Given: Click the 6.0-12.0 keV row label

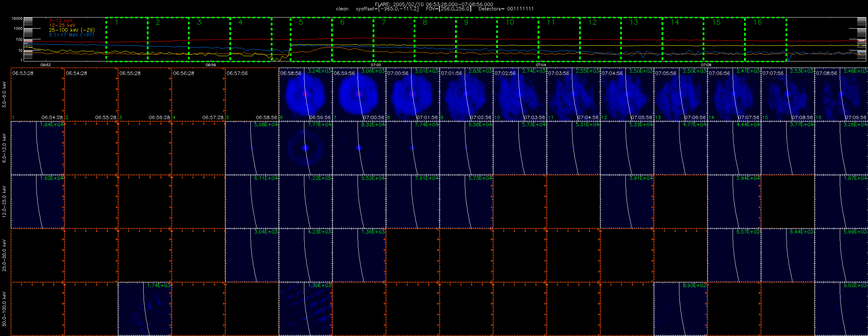Looking at the screenshot, I should click(x=4, y=148).
